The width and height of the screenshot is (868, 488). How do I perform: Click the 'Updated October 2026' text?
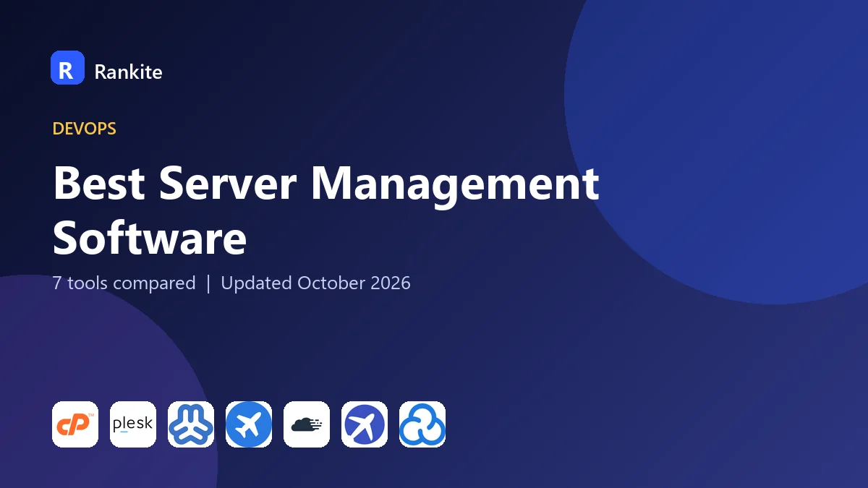tap(315, 283)
